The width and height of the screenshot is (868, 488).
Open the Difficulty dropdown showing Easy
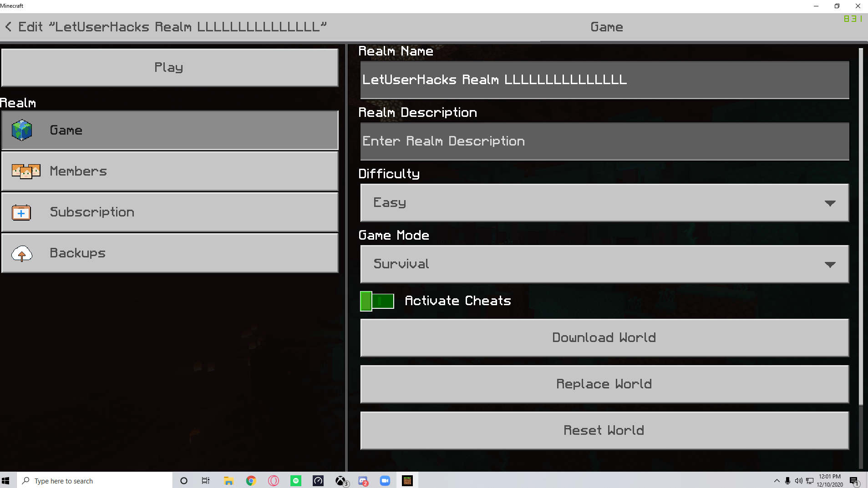pyautogui.click(x=604, y=202)
